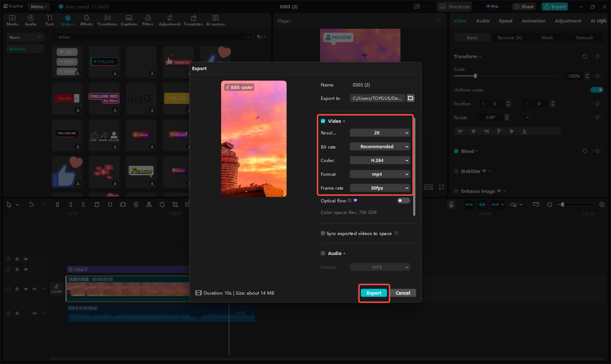This screenshot has width=611, height=364.
Task: Open the Frame rate 30fps dropdown
Action: 380,188
